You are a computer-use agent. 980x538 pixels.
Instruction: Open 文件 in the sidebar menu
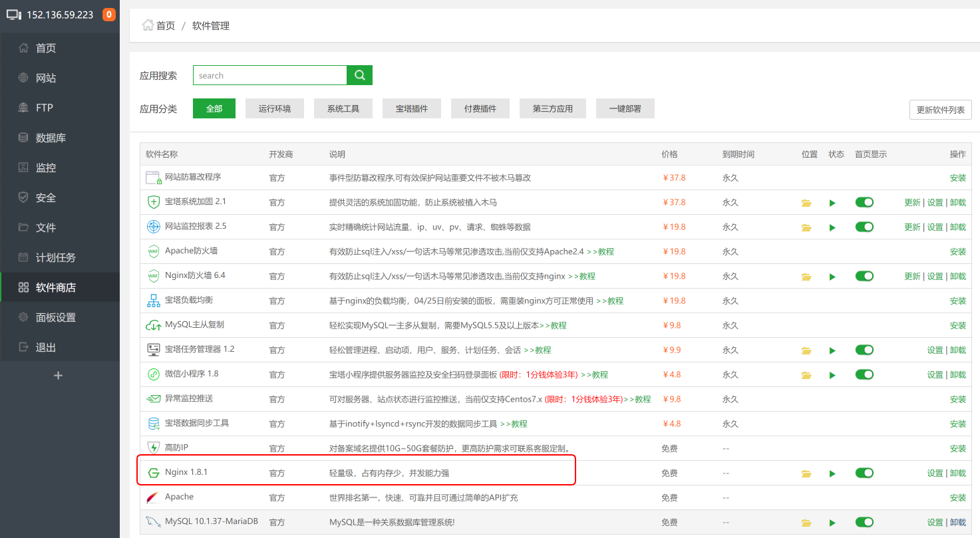click(x=60, y=227)
